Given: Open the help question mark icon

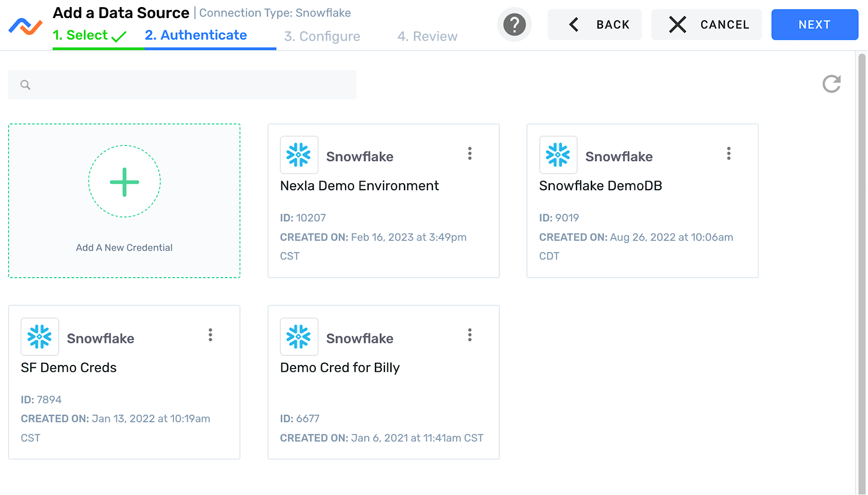Looking at the screenshot, I should (x=514, y=25).
